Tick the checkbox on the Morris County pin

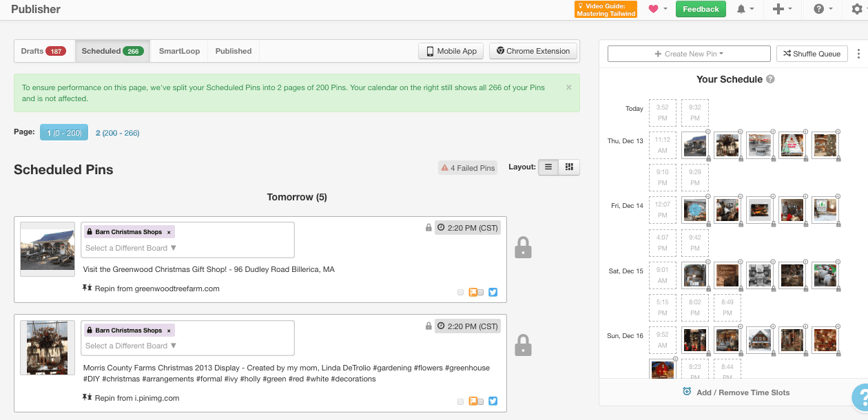tap(460, 401)
